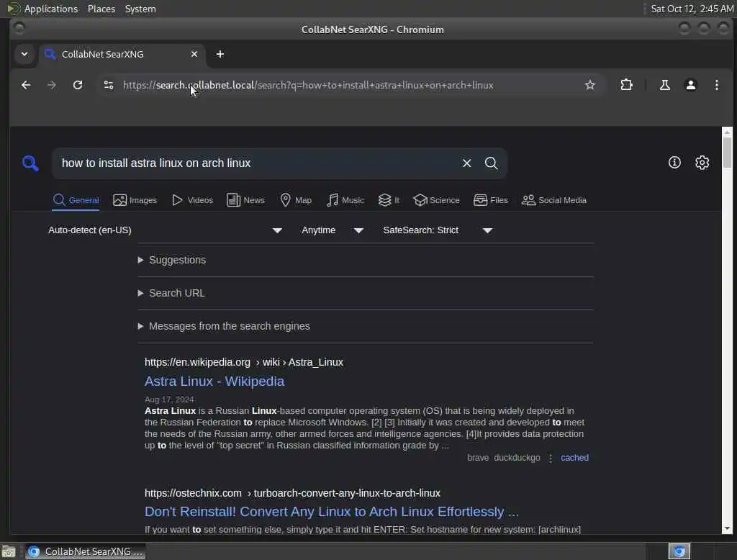Open the SafeSearch: Strict dropdown
The height and width of the screenshot is (560, 737).
(438, 230)
